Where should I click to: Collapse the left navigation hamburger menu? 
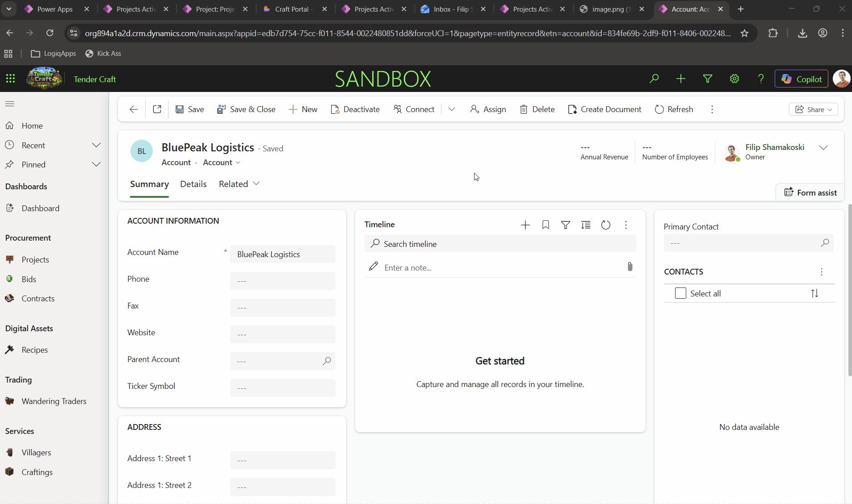tap(10, 104)
